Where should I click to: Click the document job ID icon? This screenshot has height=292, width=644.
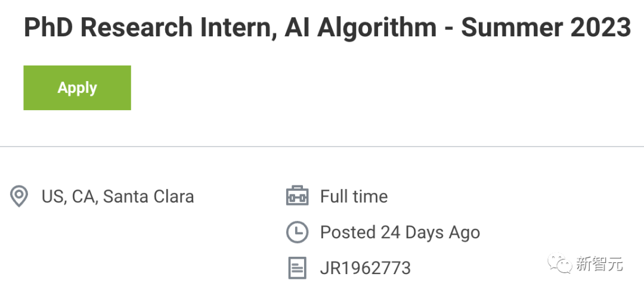coord(297,268)
